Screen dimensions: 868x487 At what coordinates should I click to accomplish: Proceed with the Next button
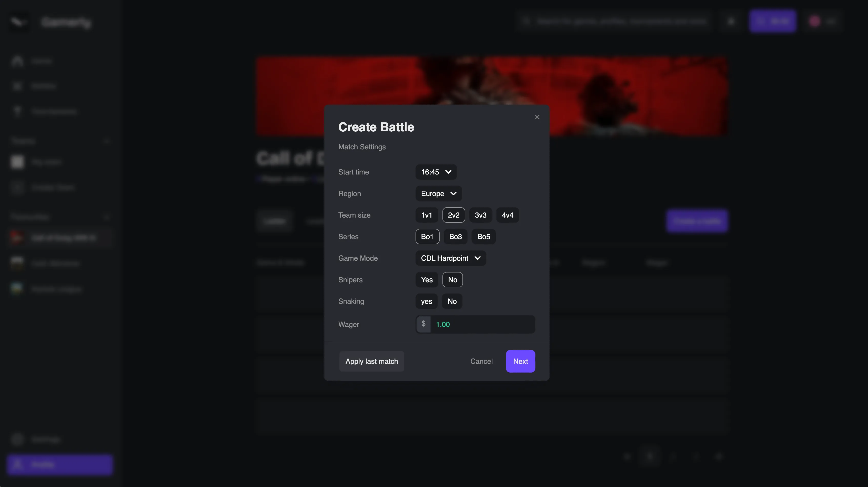point(520,362)
